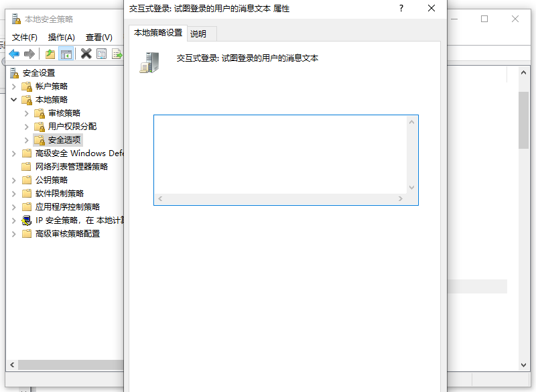This screenshot has width=536, height=392.
Task: Expand the 帐户策略 tree node
Action: (x=14, y=86)
